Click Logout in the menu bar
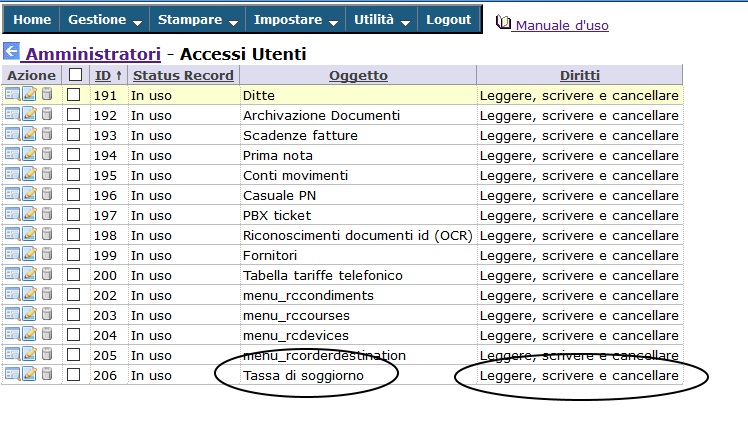 [x=448, y=20]
